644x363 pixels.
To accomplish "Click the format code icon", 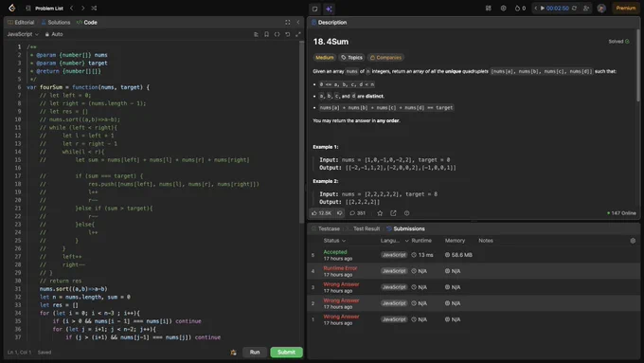I will point(256,34).
